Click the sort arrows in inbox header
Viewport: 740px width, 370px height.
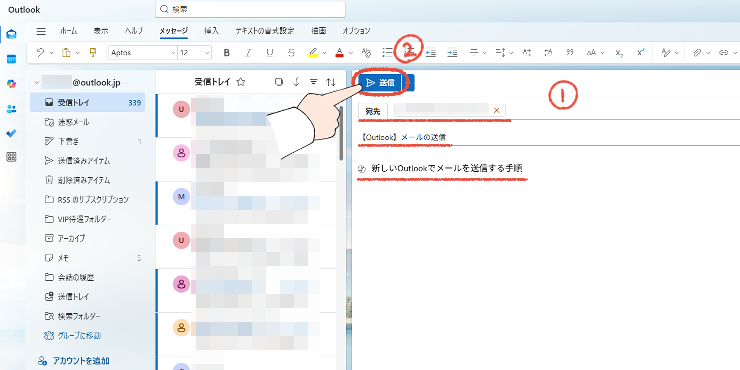coord(331,82)
